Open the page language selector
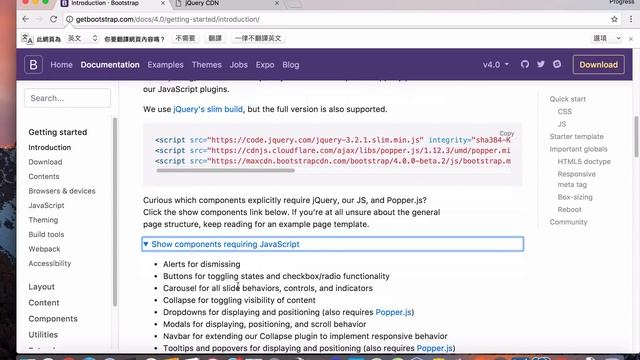The width and height of the screenshot is (640, 360). pyautogui.click(x=82, y=38)
